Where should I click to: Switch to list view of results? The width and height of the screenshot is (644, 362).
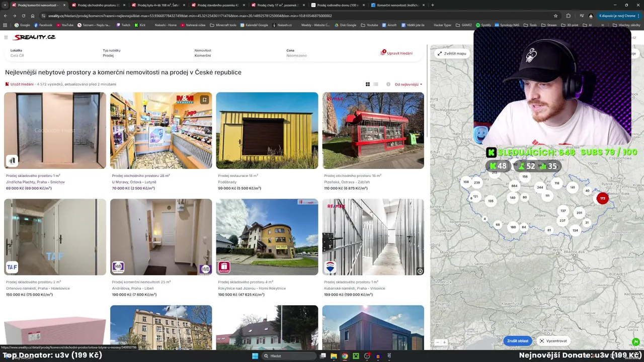[x=376, y=84]
